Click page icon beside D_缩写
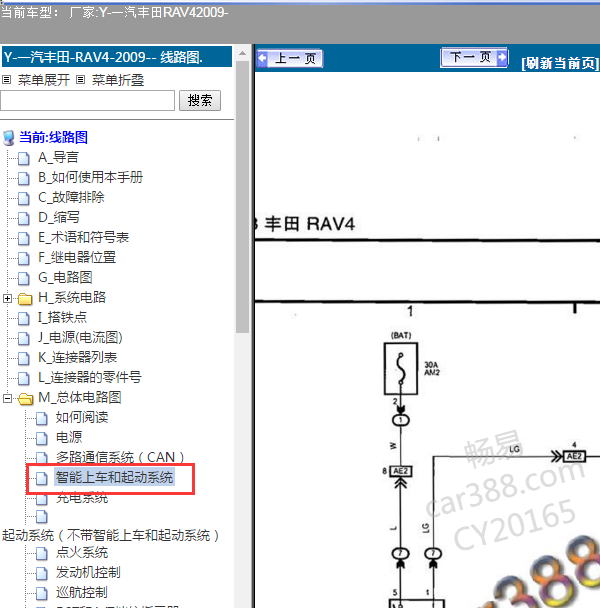Screen dimensions: 600x608 (x=24, y=218)
